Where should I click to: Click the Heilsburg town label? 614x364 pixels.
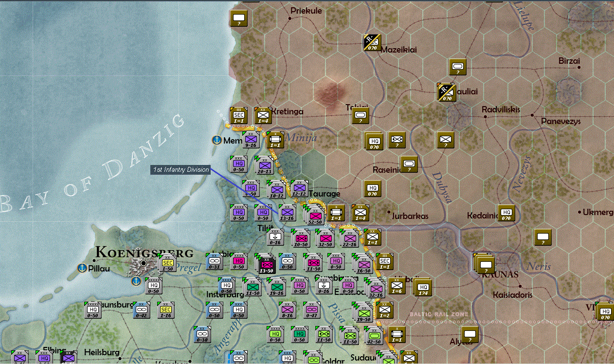coord(102,351)
